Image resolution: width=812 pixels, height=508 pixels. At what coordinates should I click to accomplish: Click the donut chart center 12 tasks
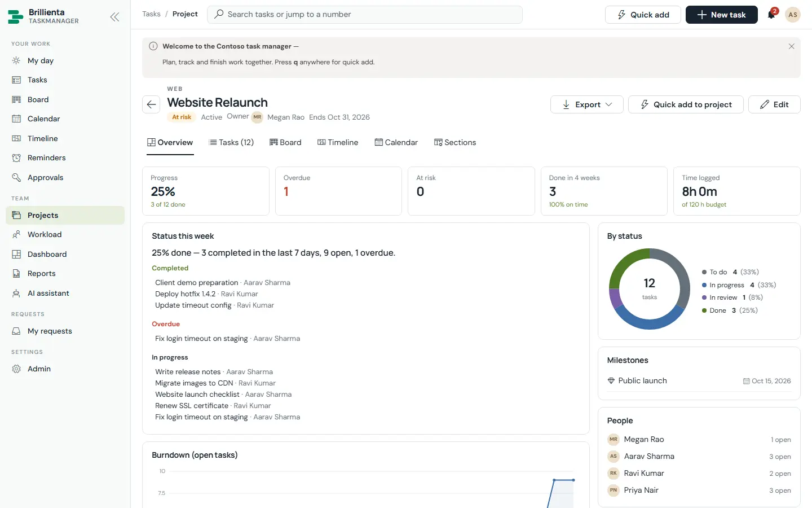click(x=650, y=288)
